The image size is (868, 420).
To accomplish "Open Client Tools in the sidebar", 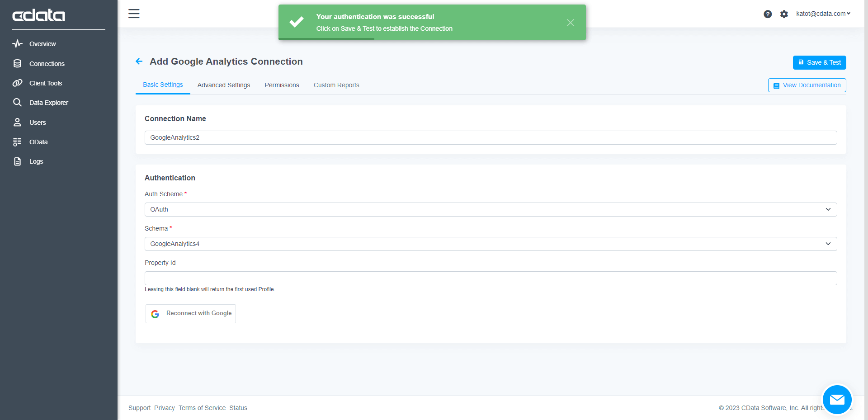I will coord(46,83).
